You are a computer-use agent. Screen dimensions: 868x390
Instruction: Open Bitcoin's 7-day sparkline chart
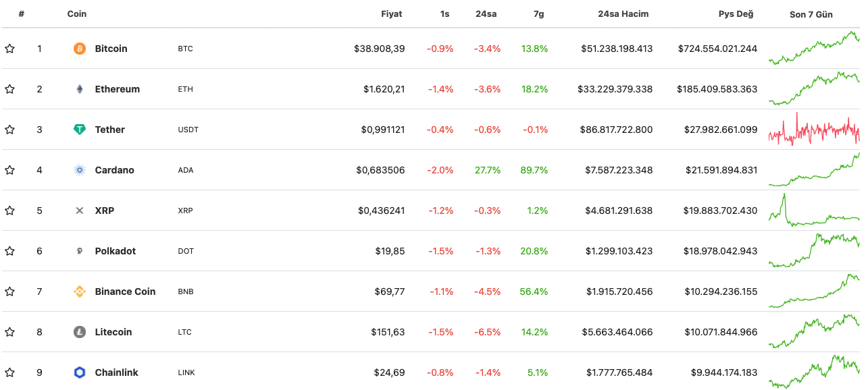pos(813,49)
